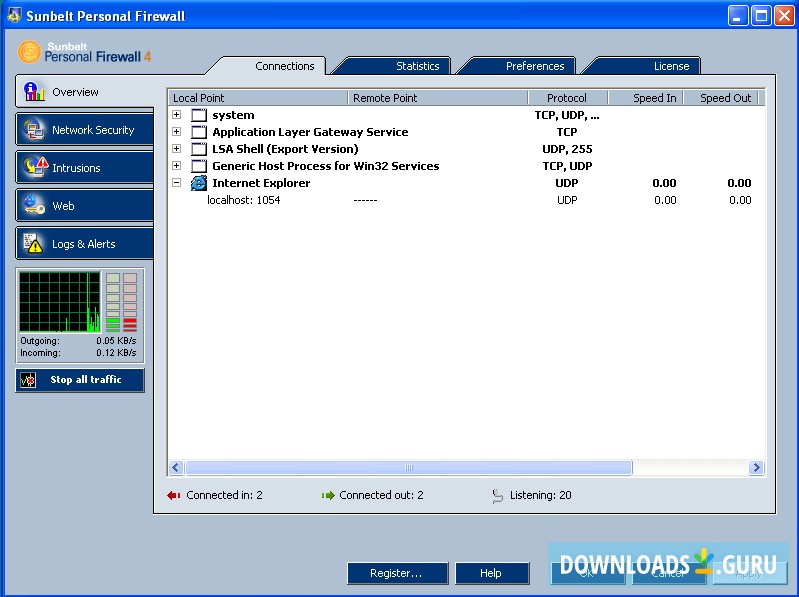This screenshot has height=597, width=799.
Task: Click Outgoing 0.05 KB/s readout
Action: 78,340
